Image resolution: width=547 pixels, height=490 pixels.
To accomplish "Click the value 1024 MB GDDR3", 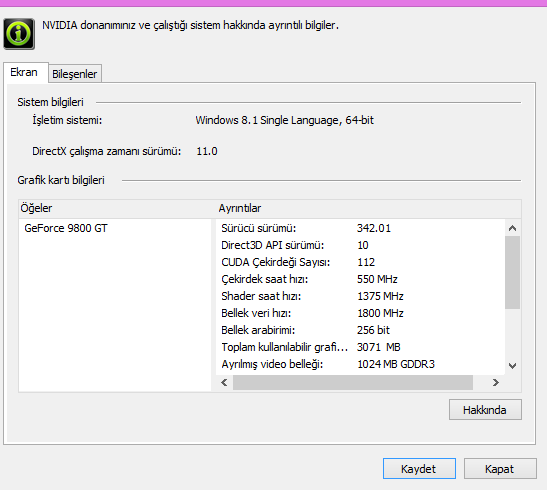I will pos(396,364).
